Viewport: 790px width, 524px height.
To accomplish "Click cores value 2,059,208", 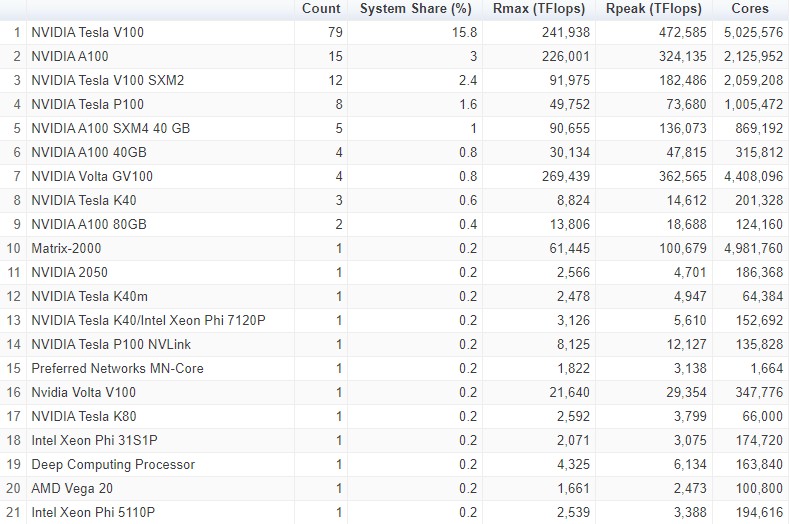I will tap(754, 81).
